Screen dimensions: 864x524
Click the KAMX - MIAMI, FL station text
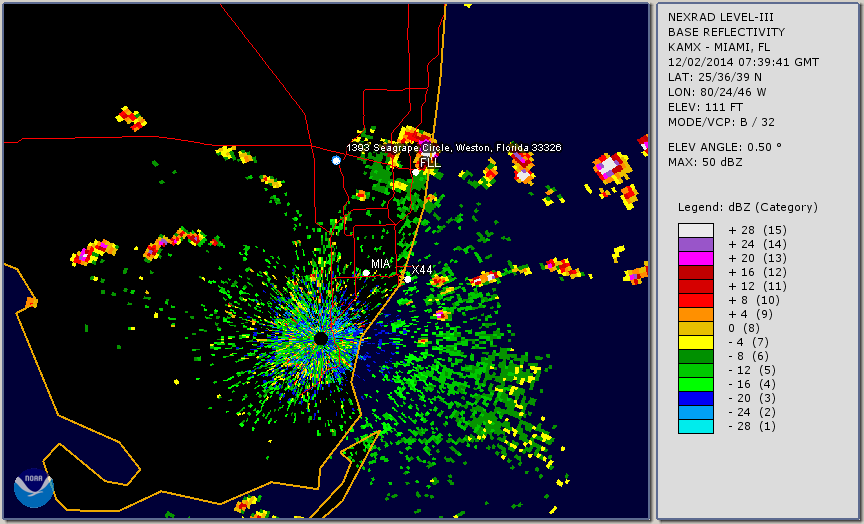(x=719, y=47)
